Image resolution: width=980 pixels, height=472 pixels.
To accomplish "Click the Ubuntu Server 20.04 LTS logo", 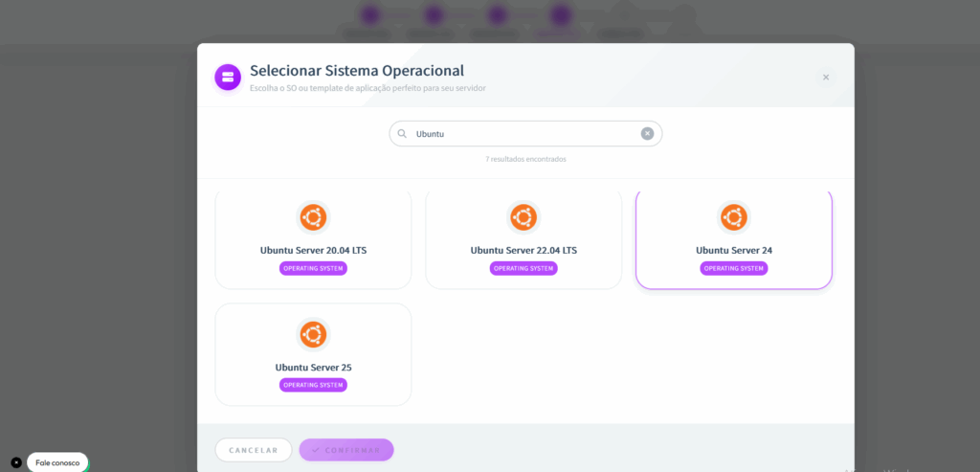I will [x=313, y=217].
